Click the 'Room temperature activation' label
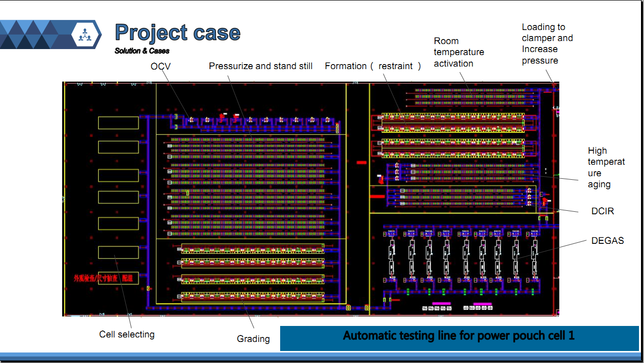Image resolution: width=644 pixels, height=363 pixels. click(x=459, y=52)
